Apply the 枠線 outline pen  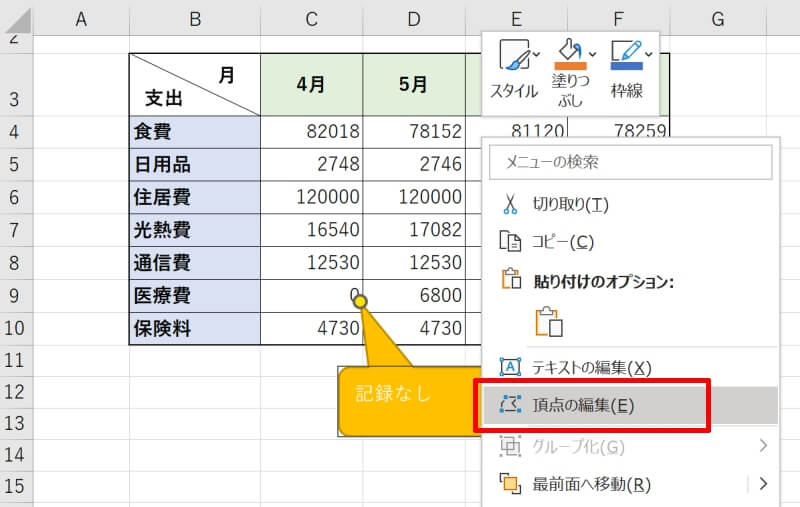(627, 55)
